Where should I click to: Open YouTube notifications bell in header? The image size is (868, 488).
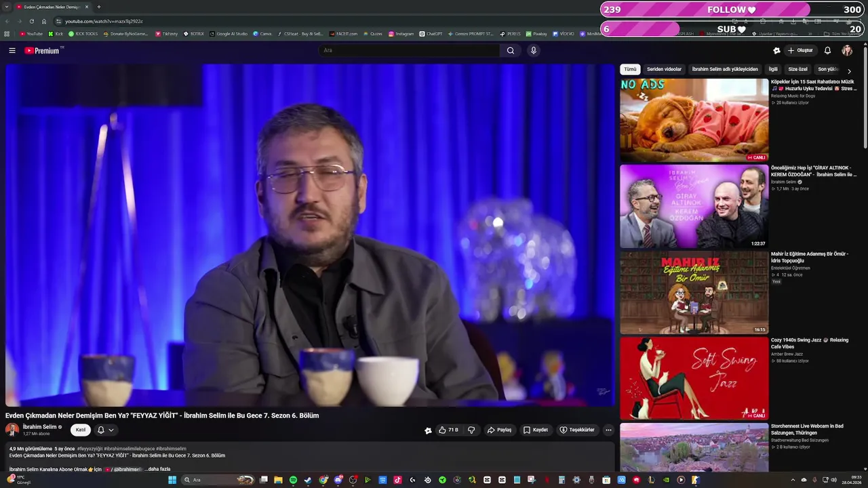(827, 50)
